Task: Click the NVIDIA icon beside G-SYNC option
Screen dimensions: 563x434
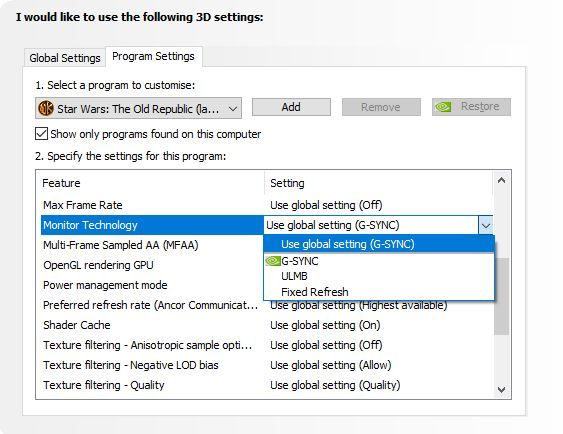Action: [273, 261]
